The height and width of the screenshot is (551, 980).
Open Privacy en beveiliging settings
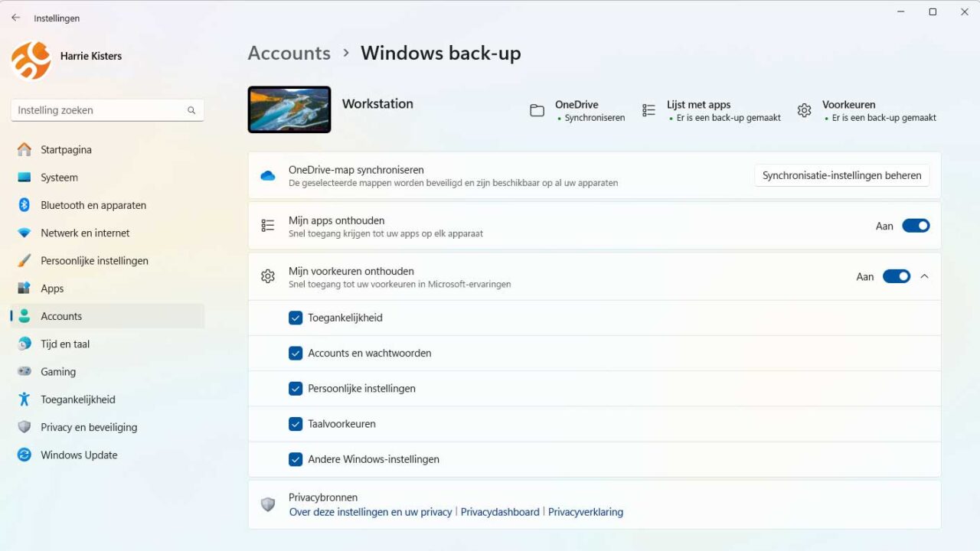point(89,427)
